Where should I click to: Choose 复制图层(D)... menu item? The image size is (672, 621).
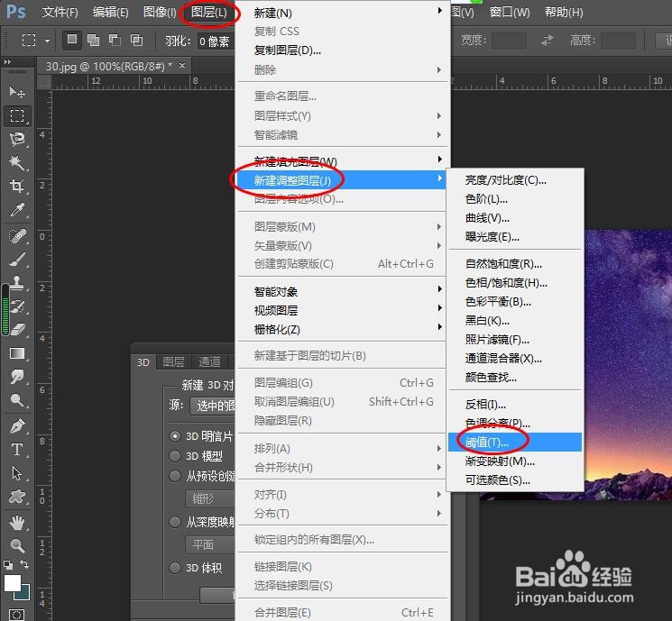click(x=342, y=50)
